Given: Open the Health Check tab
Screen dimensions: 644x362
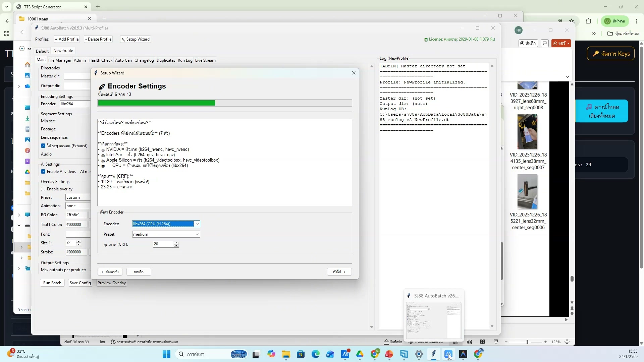Looking at the screenshot, I should click(100, 60).
